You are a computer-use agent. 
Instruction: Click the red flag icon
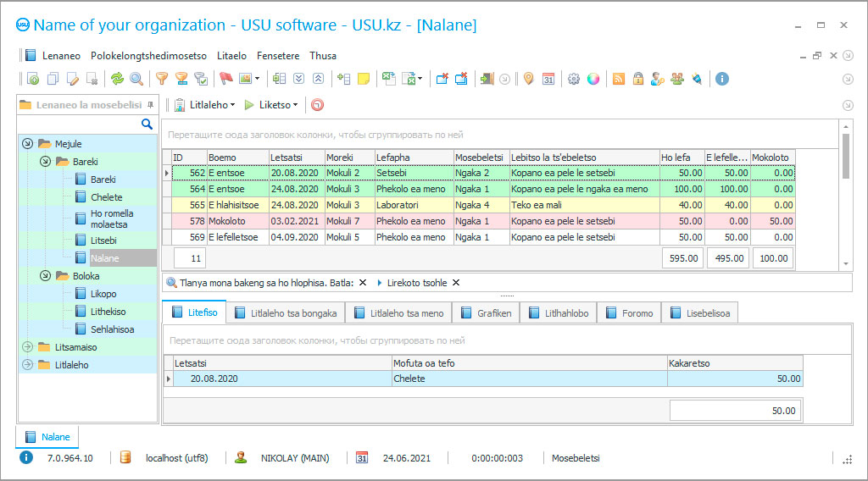click(225, 79)
